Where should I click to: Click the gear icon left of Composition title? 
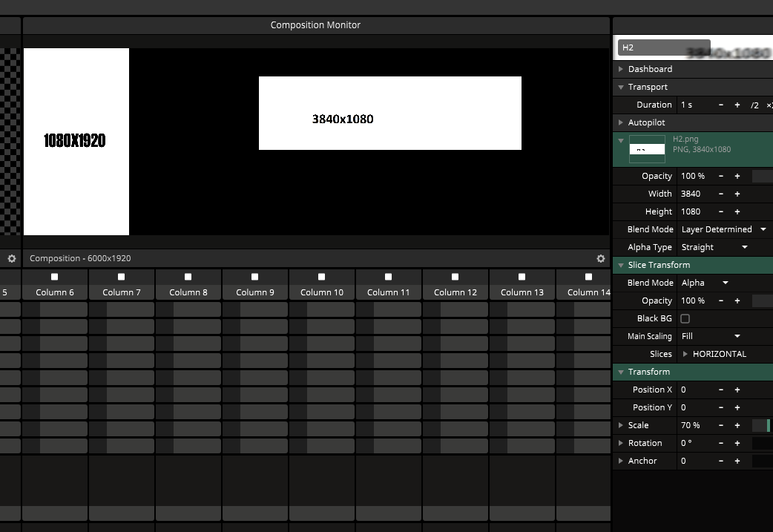coord(11,258)
